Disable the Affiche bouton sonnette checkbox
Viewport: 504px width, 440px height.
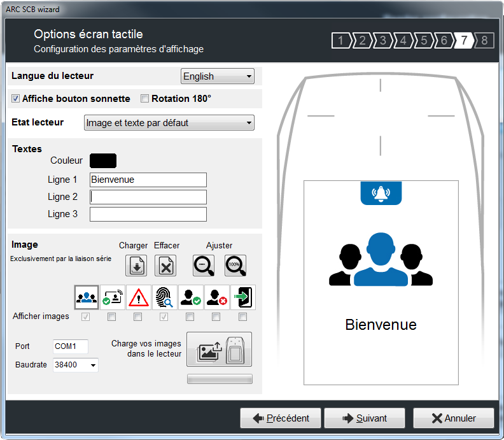pos(16,99)
